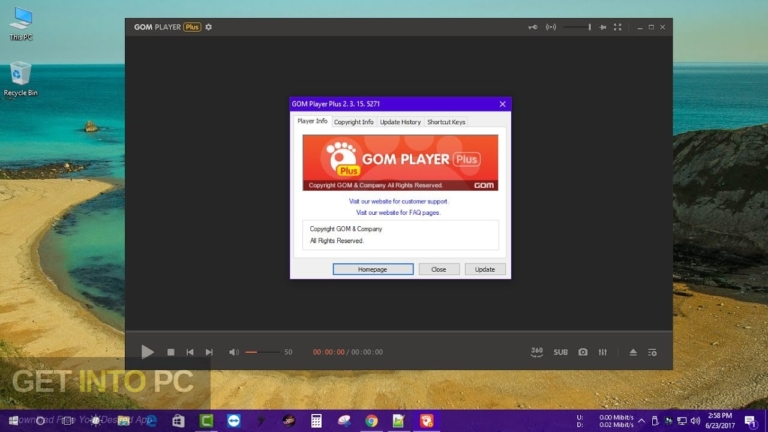Toggle 360 degree video mode
The width and height of the screenshot is (768, 432).
click(x=537, y=352)
